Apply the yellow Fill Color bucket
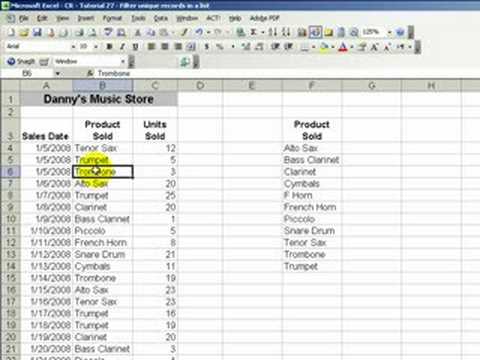Screen dimensions: 480x360 324,47
